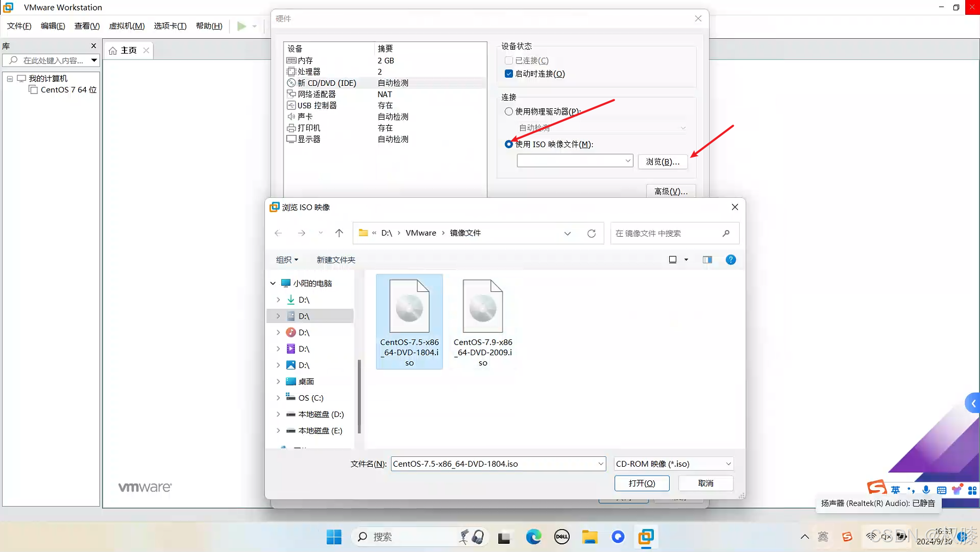Click the 高级(V)... button
The image size is (980, 552).
click(x=671, y=191)
